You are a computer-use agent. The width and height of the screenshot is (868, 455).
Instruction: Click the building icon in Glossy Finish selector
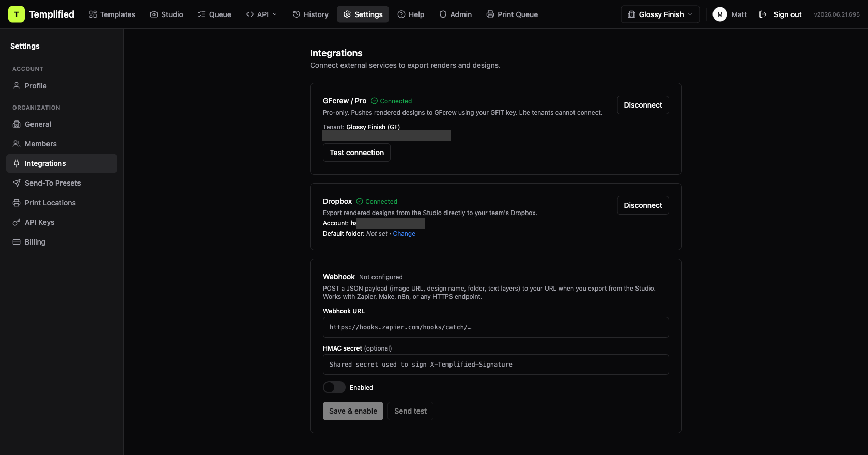(631, 14)
